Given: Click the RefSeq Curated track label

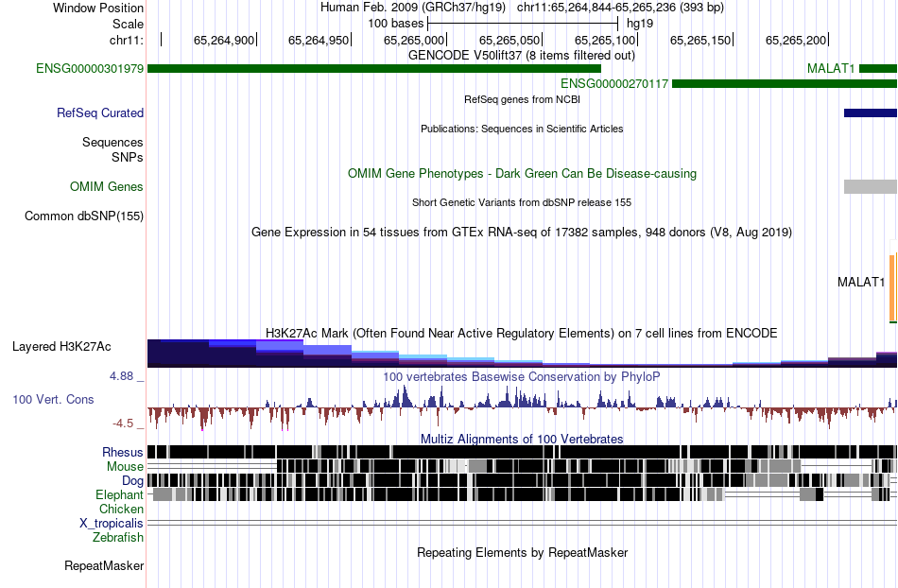Looking at the screenshot, I should [100, 112].
